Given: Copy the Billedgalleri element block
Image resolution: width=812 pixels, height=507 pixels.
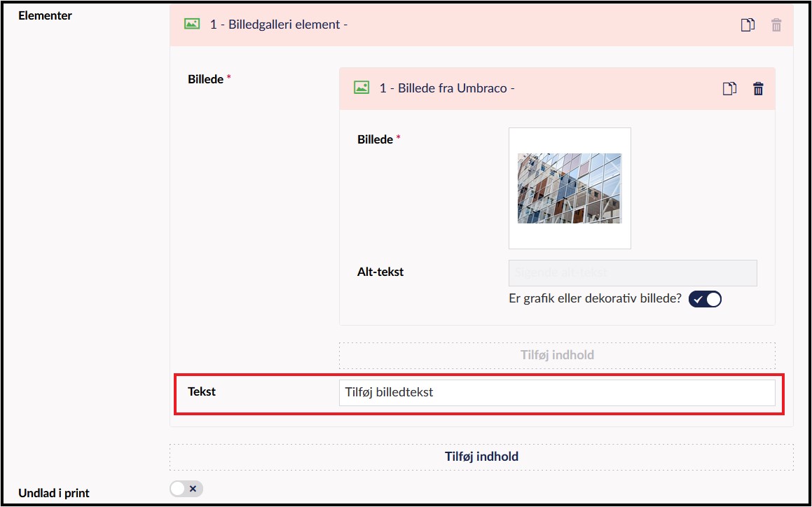Looking at the screenshot, I should pos(748,25).
